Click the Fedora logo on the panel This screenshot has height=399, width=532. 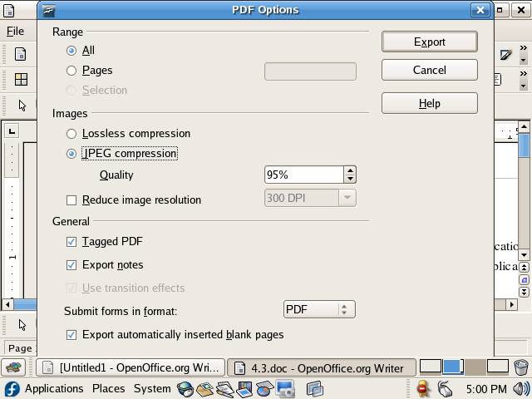point(12,389)
